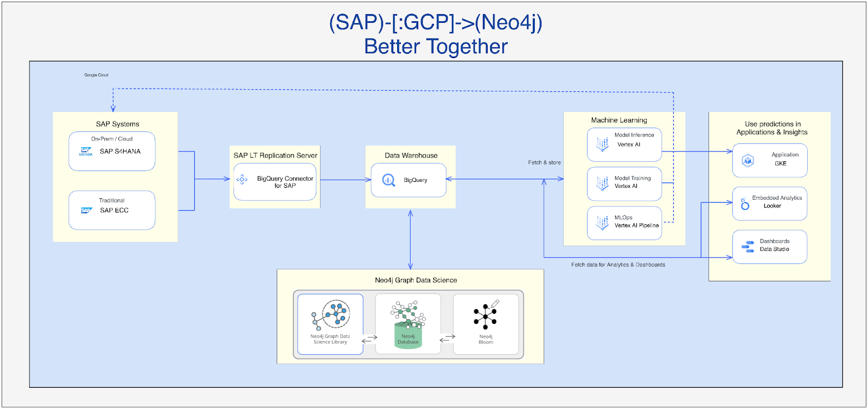Image resolution: width=868 pixels, height=409 pixels.
Task: Select the Looker text
Action: (773, 206)
